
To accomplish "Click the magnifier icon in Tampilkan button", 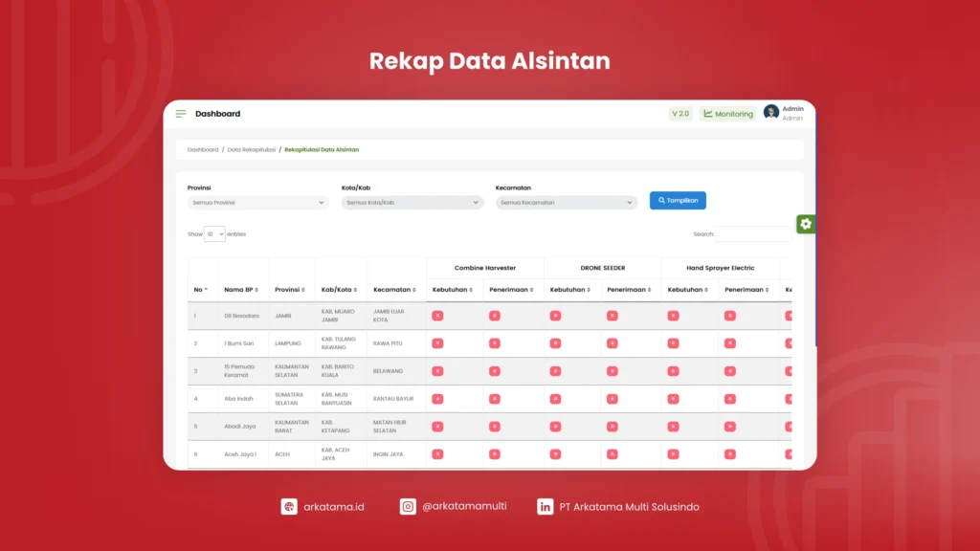I will [x=661, y=201].
